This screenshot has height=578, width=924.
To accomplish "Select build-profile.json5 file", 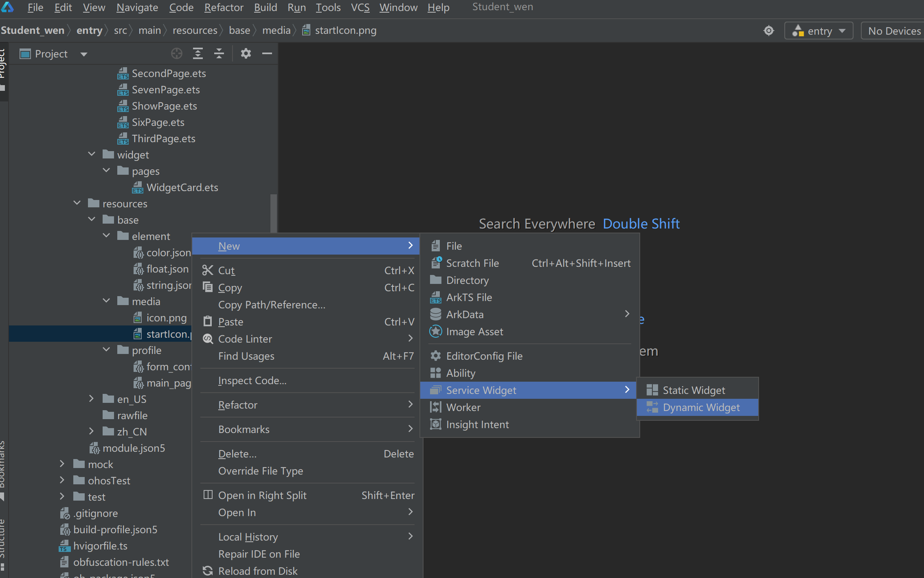I will click(x=115, y=530).
